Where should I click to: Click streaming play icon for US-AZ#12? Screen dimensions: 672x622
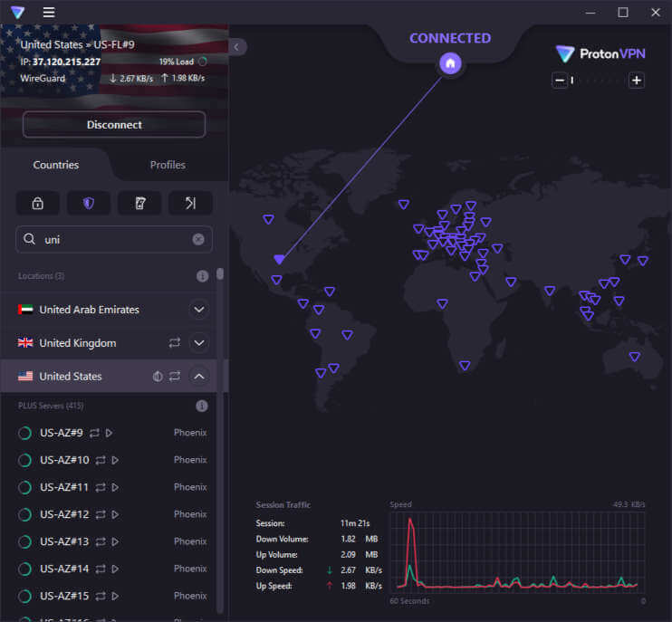115,514
